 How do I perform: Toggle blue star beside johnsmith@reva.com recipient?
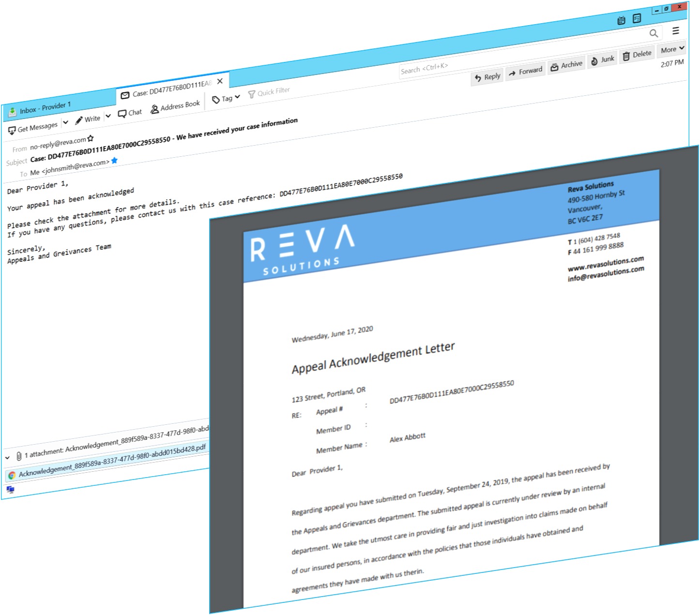(114, 161)
